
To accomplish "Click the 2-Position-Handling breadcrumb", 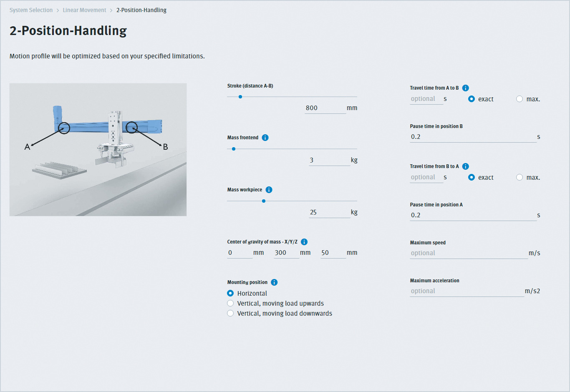I will pos(141,10).
